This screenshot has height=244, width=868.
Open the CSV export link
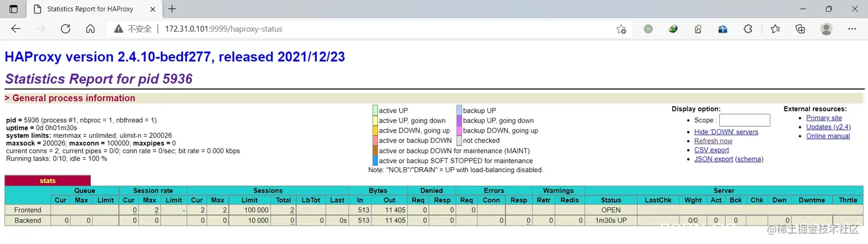tap(711, 150)
